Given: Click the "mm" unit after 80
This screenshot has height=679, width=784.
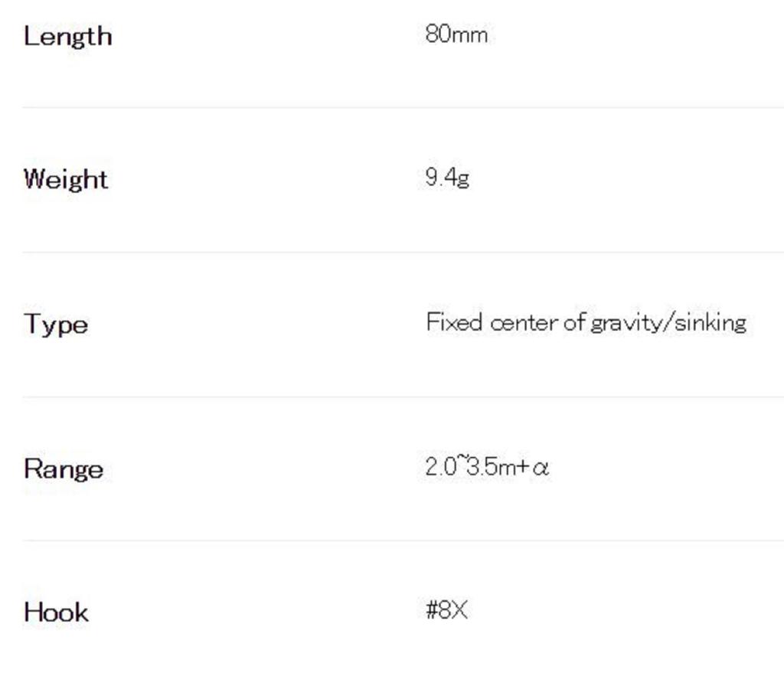Looking at the screenshot, I should [469, 35].
